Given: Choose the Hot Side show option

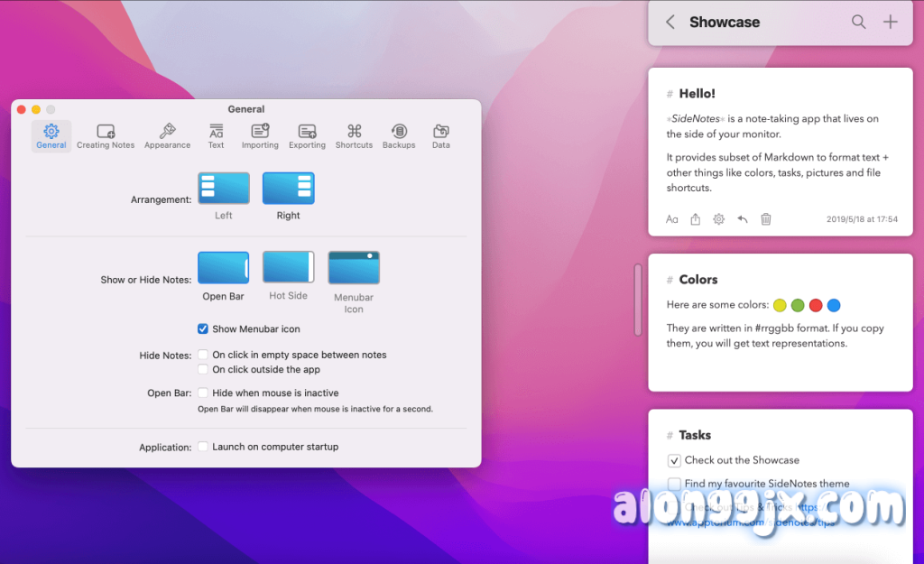Looking at the screenshot, I should [x=289, y=268].
